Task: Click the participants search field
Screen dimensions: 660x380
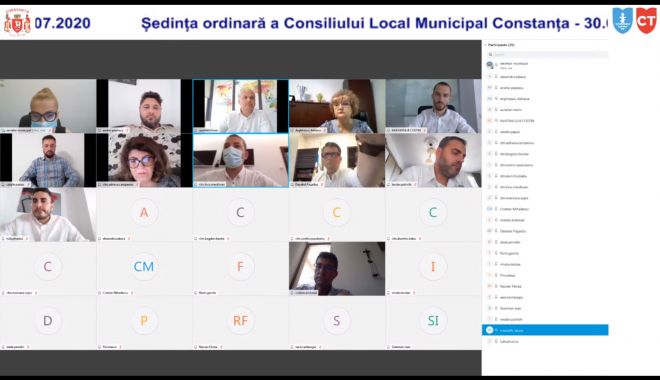Action: click(547, 54)
